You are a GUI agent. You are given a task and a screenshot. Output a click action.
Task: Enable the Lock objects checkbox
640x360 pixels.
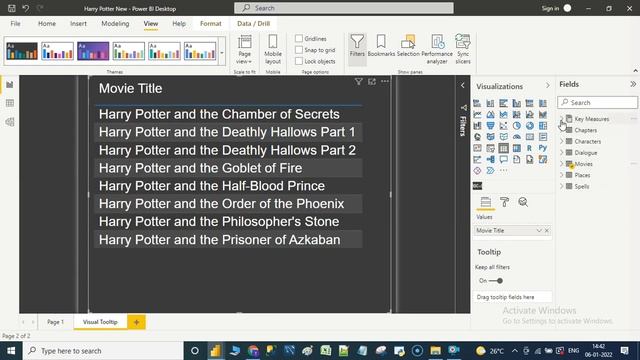pyautogui.click(x=299, y=61)
